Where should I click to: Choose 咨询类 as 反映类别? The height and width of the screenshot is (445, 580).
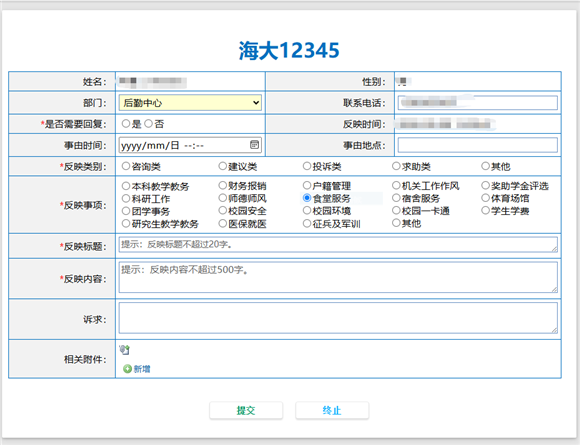[x=126, y=166]
